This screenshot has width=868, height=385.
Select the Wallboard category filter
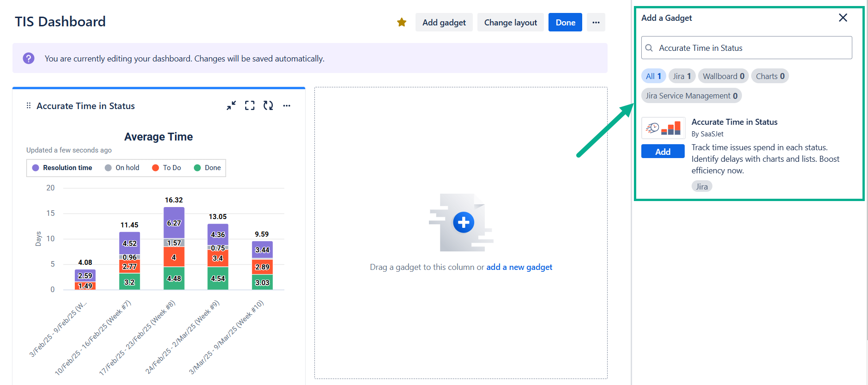723,76
